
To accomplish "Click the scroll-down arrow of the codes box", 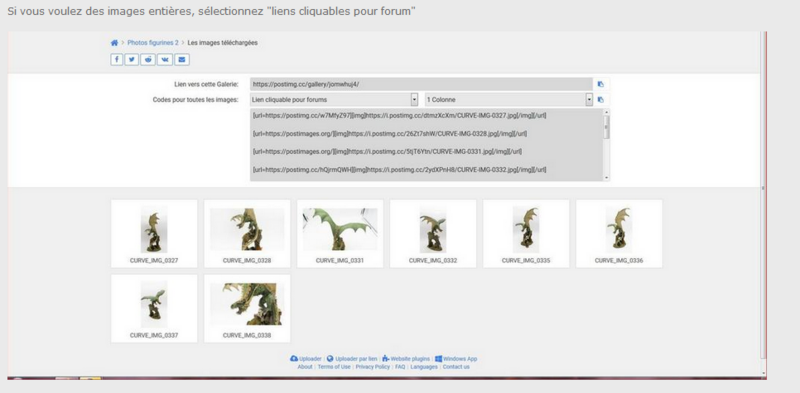I will tap(607, 177).
